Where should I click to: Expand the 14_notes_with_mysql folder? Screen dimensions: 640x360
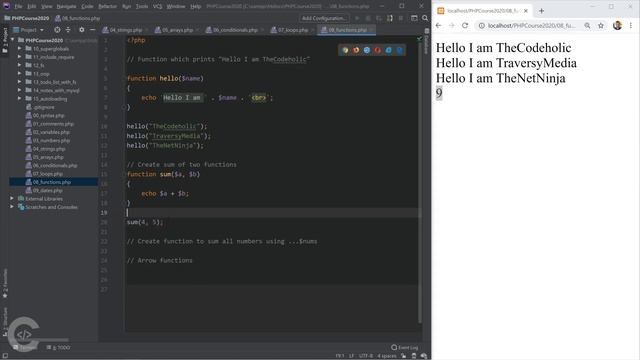point(20,90)
